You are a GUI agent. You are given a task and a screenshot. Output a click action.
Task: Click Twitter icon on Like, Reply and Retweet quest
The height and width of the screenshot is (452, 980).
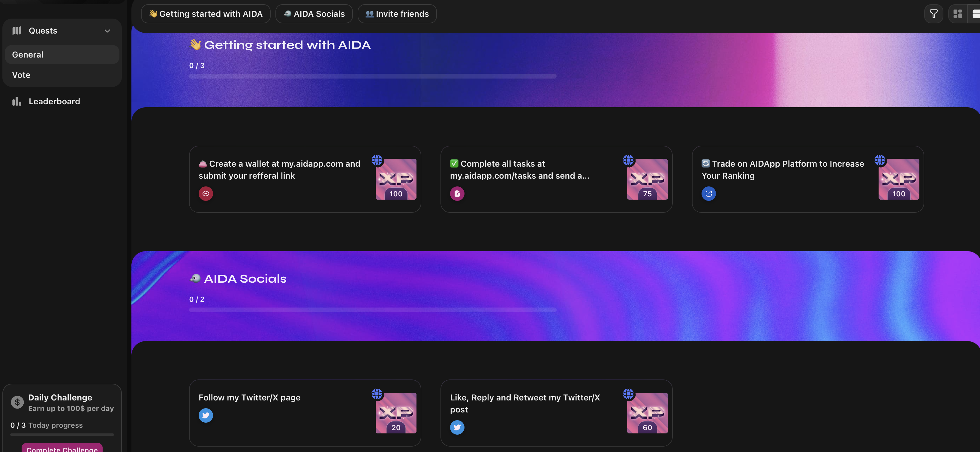tap(457, 427)
